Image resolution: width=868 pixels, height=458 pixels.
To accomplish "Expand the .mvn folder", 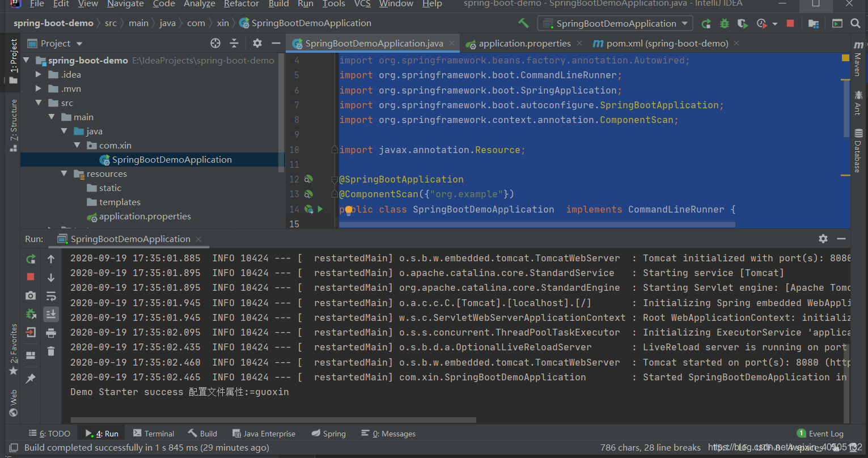I will click(38, 88).
